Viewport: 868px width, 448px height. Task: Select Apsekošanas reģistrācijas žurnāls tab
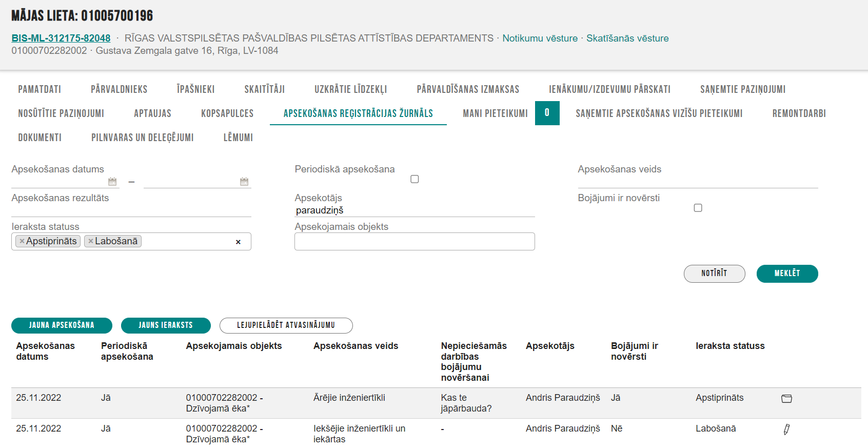(358, 113)
